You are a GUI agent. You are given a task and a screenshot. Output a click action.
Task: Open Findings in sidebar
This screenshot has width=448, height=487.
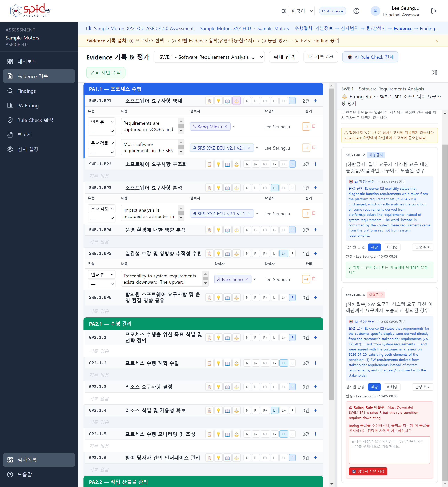coord(39,91)
